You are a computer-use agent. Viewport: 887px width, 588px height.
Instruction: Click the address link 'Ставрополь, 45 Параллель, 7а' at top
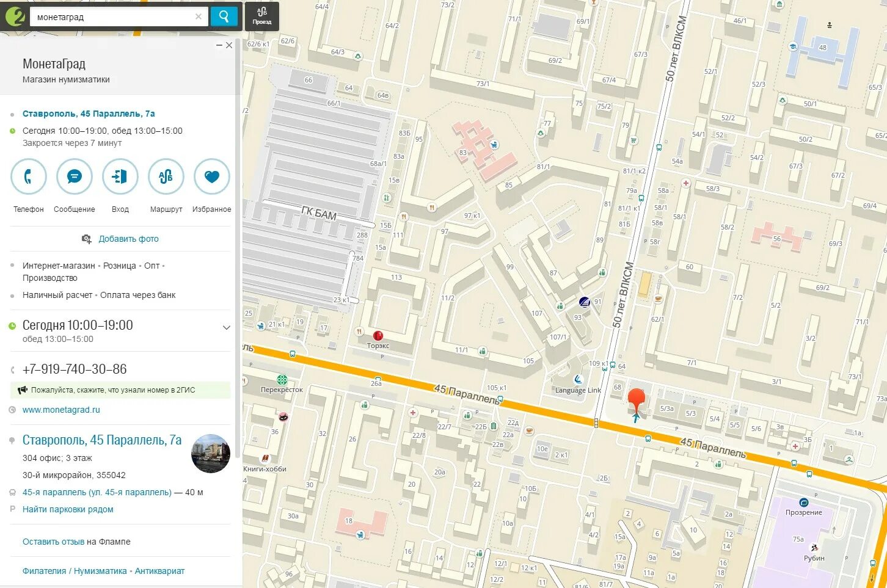[x=89, y=114]
